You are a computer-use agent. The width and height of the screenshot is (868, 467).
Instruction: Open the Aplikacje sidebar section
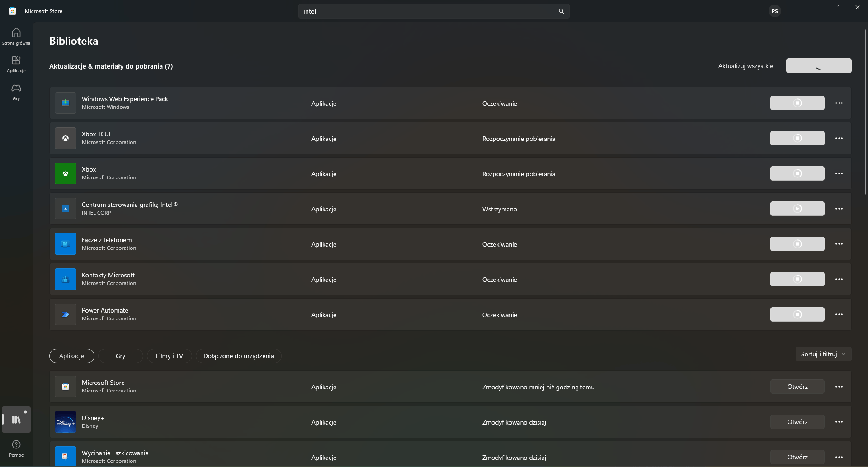(16, 64)
